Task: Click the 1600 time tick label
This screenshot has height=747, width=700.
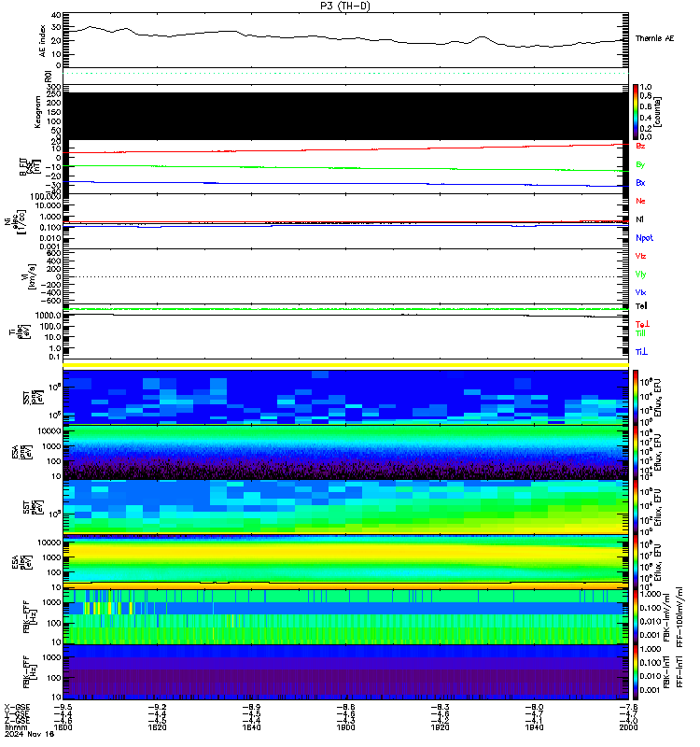Action: coord(63,727)
